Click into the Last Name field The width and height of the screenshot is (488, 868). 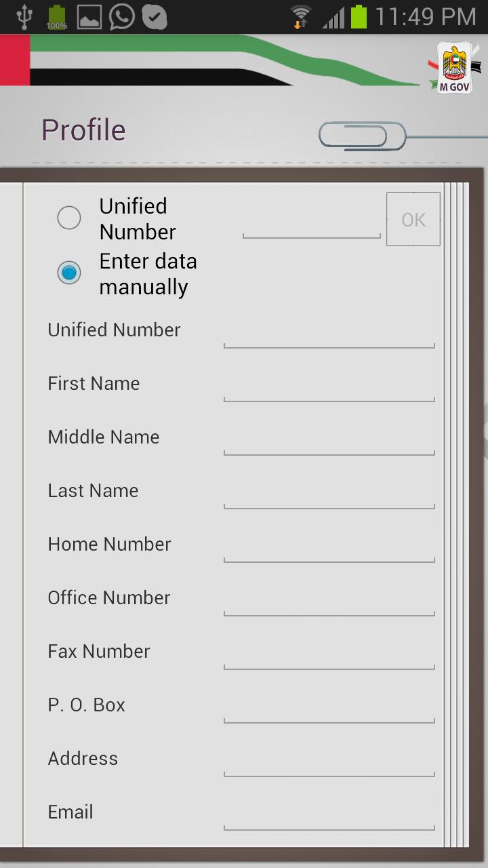pyautogui.click(x=329, y=494)
